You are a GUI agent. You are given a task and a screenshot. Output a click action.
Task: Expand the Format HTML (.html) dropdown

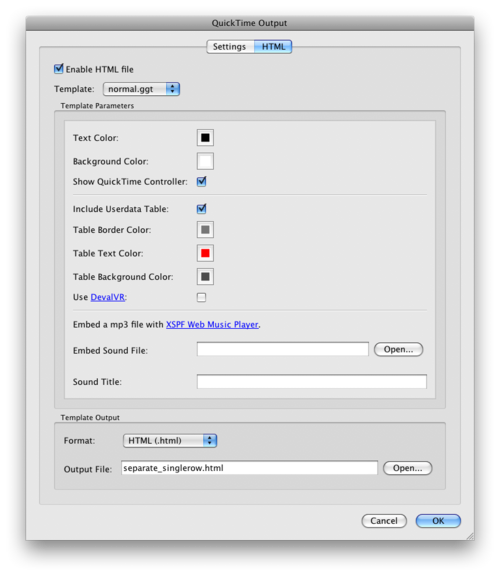pos(170,440)
